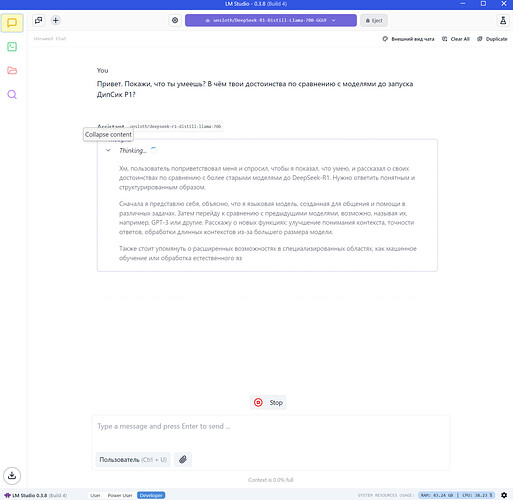This screenshot has height=500, width=513.
Task: Open the experimental flask settings panel
Action: point(503,20)
